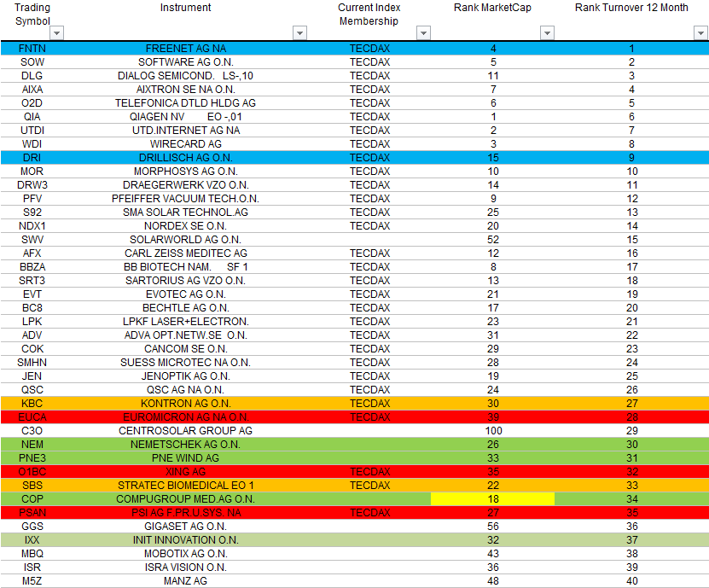Select the INIT INNOVATION O.N. cell
709x588 pixels.
(x=186, y=540)
